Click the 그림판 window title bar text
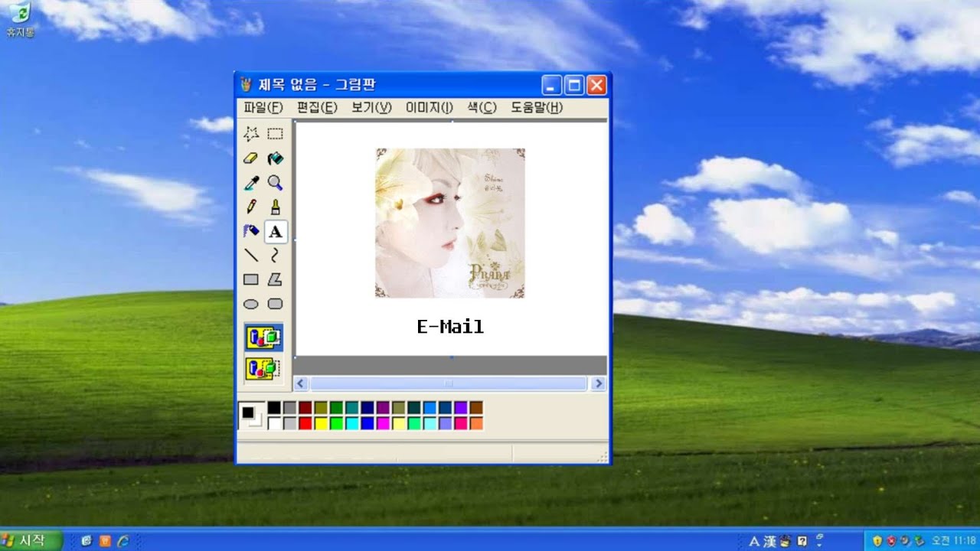This screenshot has height=551, width=980. pyautogui.click(x=317, y=84)
